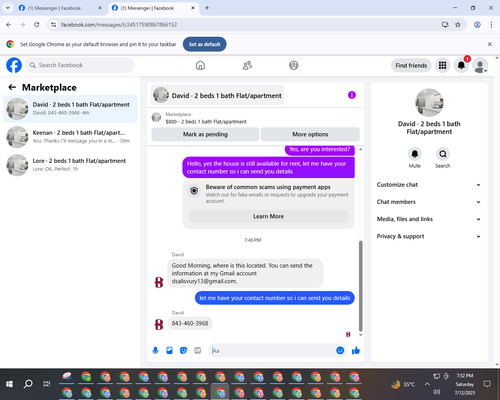
Task: Open tab search dropdown arrow in Chrome
Action: click(7, 8)
